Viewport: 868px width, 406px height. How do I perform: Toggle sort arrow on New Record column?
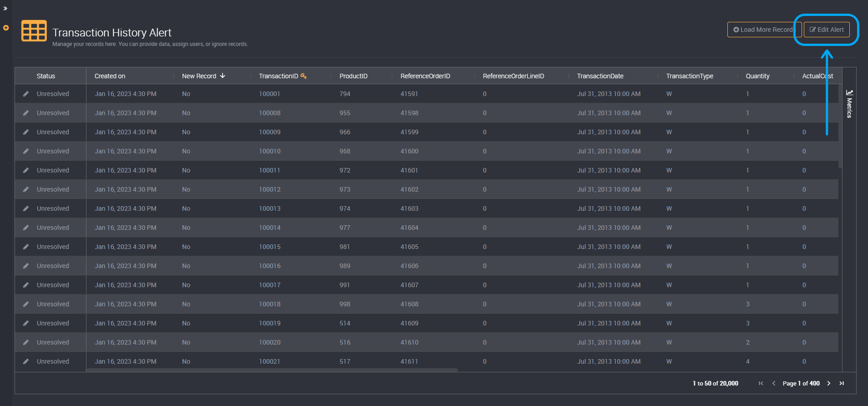[223, 76]
